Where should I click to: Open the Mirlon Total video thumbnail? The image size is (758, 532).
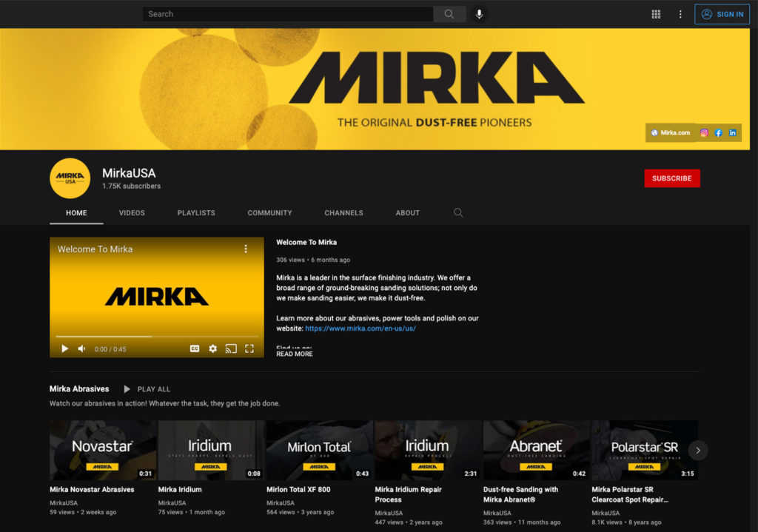(320, 451)
